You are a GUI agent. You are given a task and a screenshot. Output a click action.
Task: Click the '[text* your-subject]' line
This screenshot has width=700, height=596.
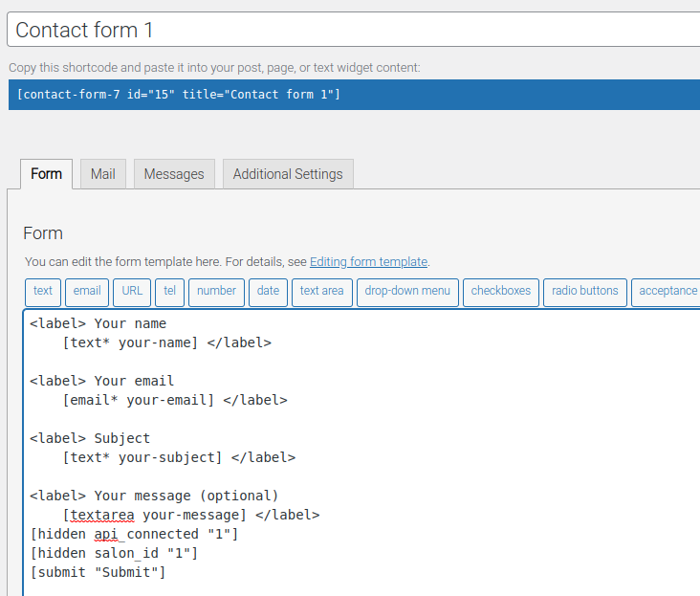point(179,457)
